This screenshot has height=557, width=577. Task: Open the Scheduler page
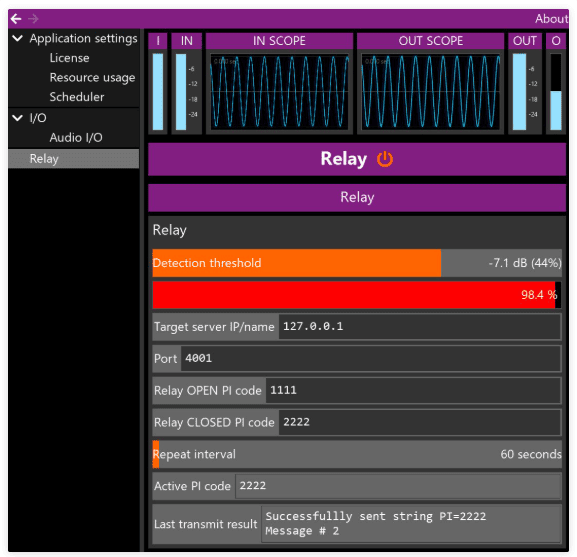77,97
